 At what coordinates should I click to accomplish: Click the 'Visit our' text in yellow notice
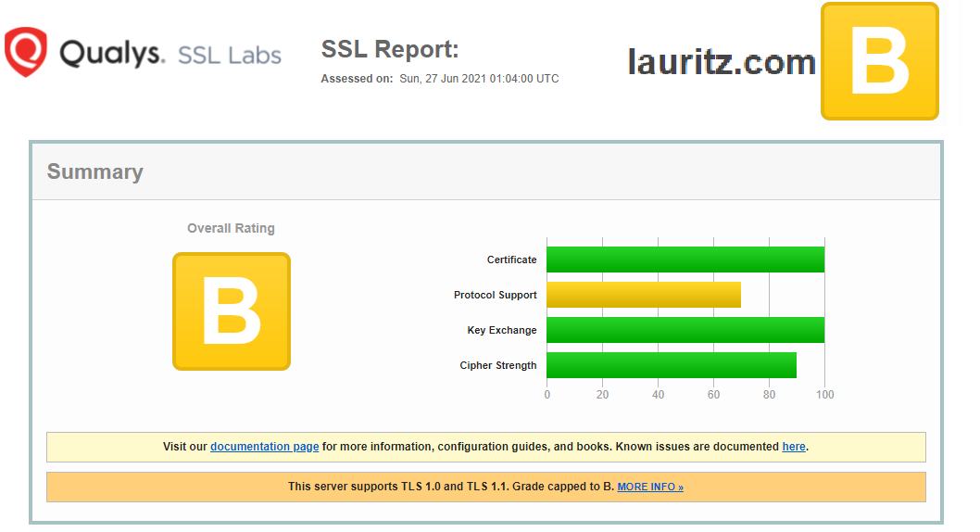click(184, 447)
